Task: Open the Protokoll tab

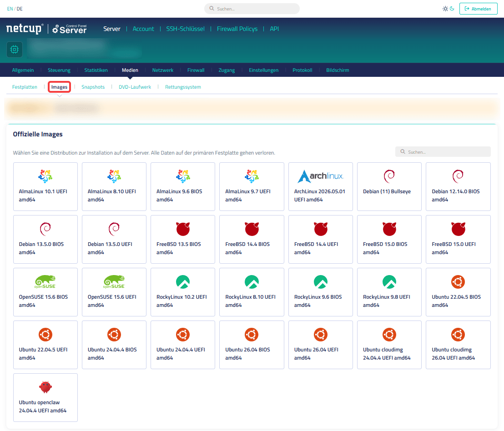Action: coord(302,70)
